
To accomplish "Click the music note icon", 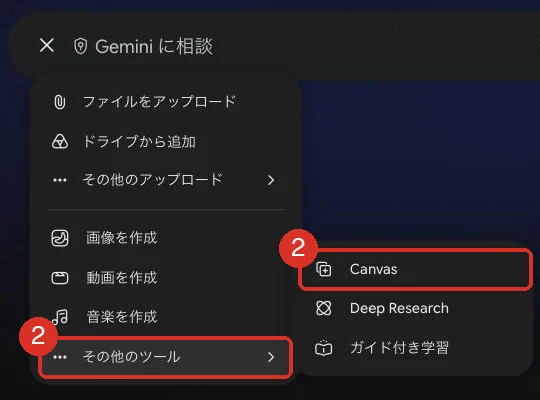I will tap(60, 317).
